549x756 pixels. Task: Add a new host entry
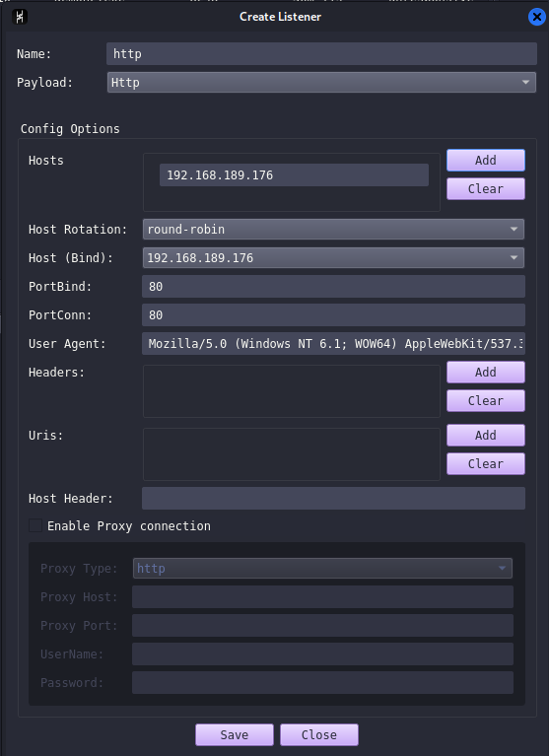click(x=485, y=160)
